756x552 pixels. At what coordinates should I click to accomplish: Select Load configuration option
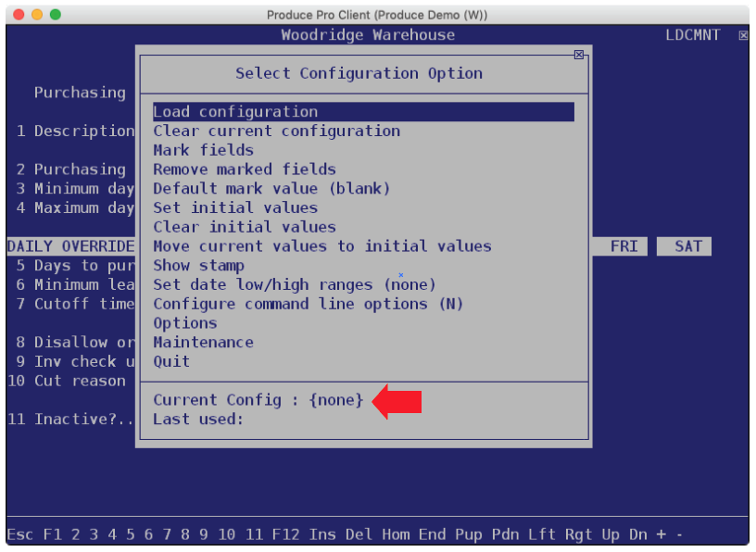point(363,112)
